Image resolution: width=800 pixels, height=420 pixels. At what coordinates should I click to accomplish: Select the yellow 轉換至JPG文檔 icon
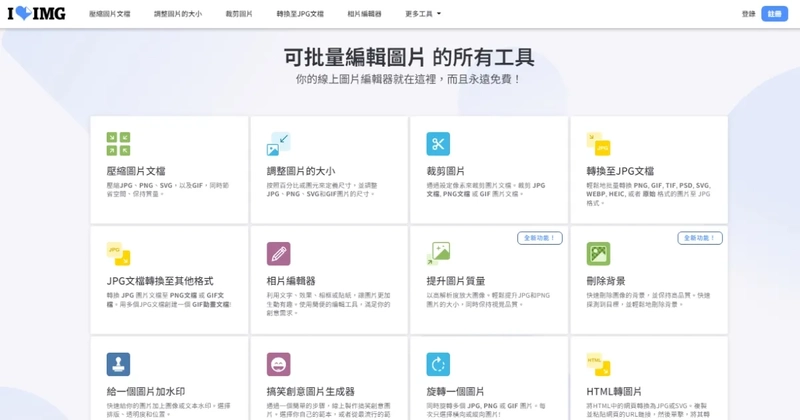(x=598, y=143)
